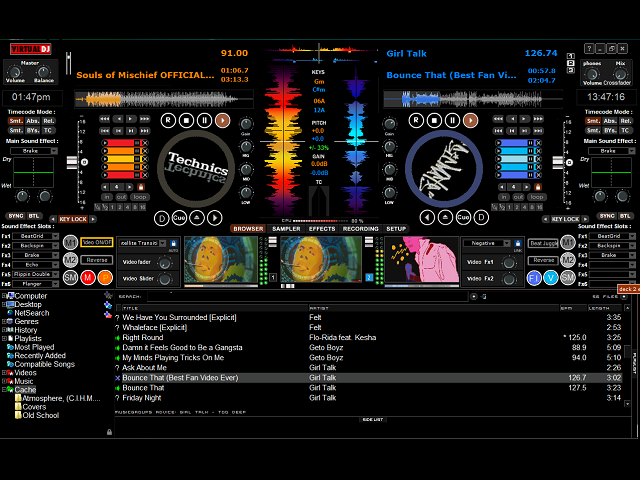Delete the first red cue point on left deck
Image resolution: width=640 pixels, height=480 pixels.
click(x=144, y=143)
